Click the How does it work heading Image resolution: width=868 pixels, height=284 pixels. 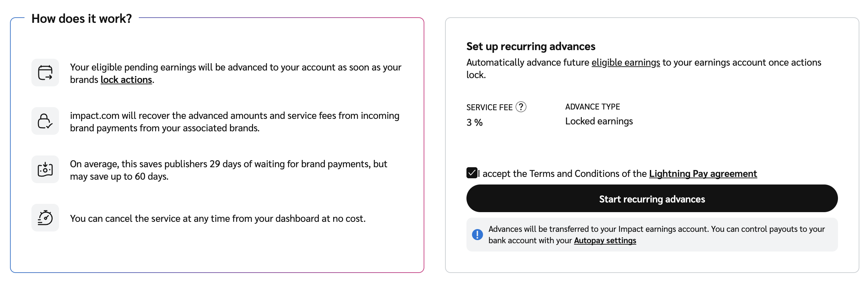81,19
